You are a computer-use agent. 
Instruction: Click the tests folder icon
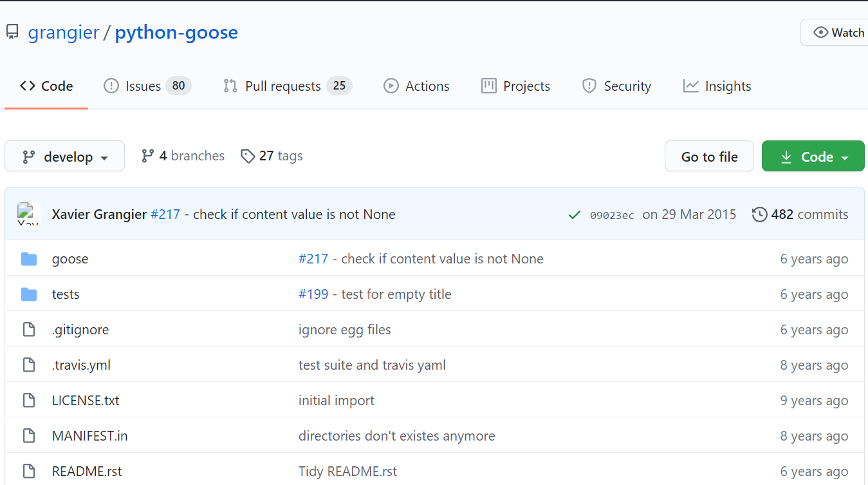[x=29, y=294]
